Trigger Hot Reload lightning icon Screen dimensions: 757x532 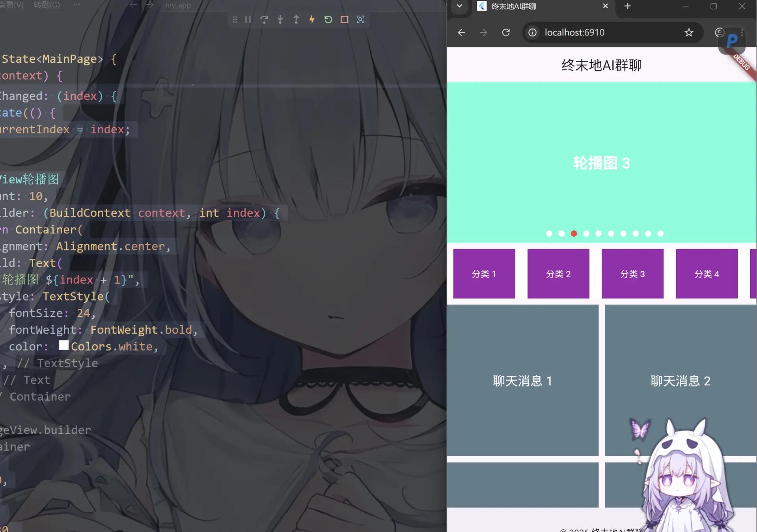pos(312,19)
